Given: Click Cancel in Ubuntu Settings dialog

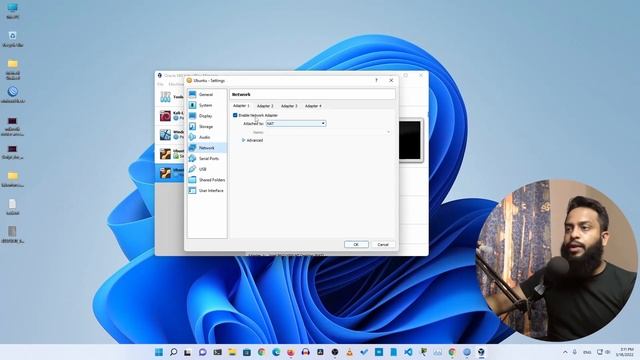Looking at the screenshot, I should [x=383, y=244].
